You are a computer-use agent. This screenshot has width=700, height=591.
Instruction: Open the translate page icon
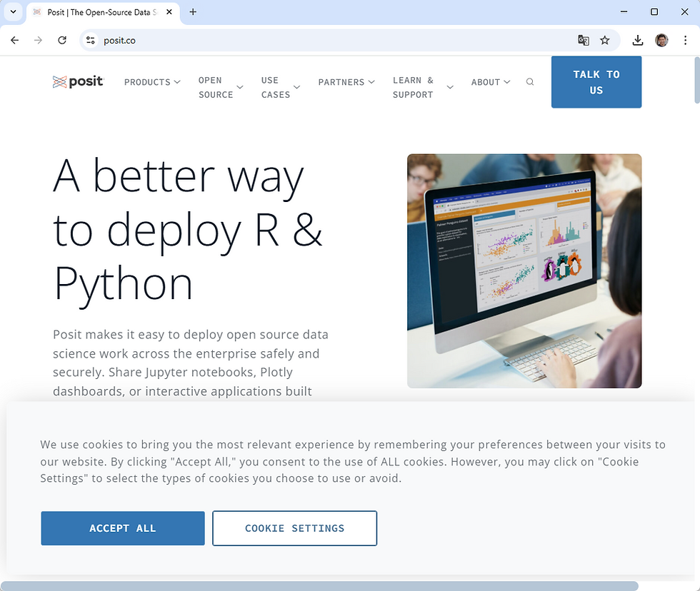(583, 40)
